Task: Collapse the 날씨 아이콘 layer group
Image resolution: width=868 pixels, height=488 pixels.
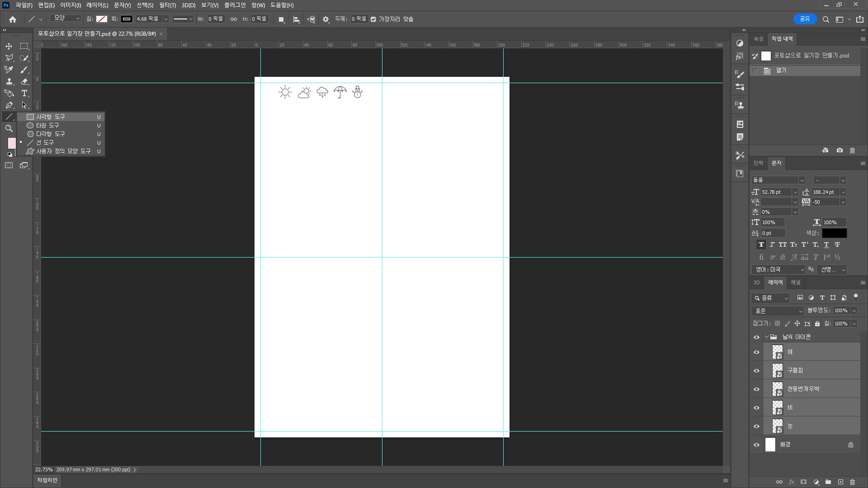Action: click(x=766, y=337)
